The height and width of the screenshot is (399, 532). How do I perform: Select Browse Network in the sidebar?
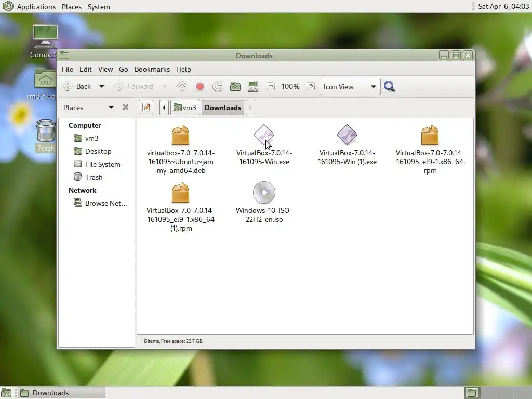pos(106,203)
